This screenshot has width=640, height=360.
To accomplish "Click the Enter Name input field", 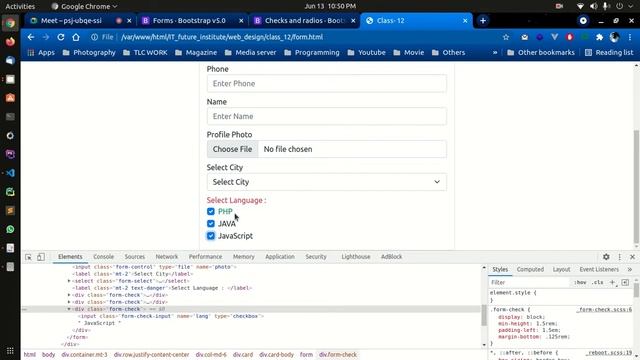I will pyautogui.click(x=327, y=116).
